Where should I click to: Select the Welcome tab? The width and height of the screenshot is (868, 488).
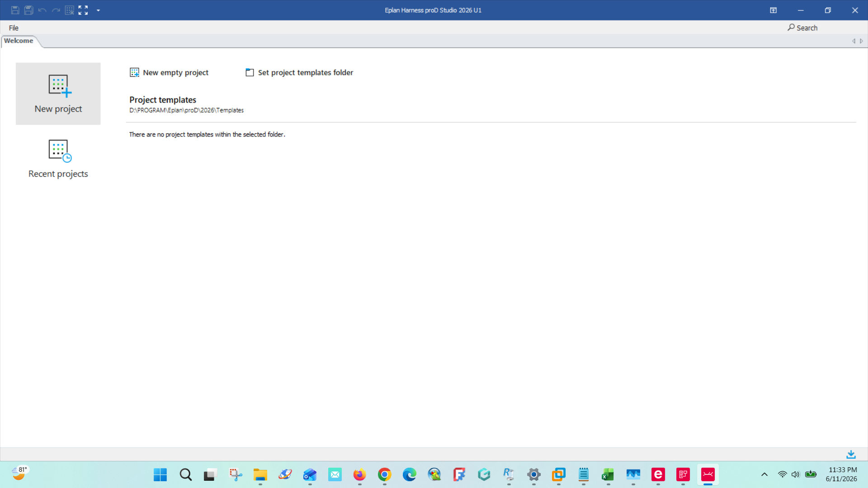click(x=19, y=41)
